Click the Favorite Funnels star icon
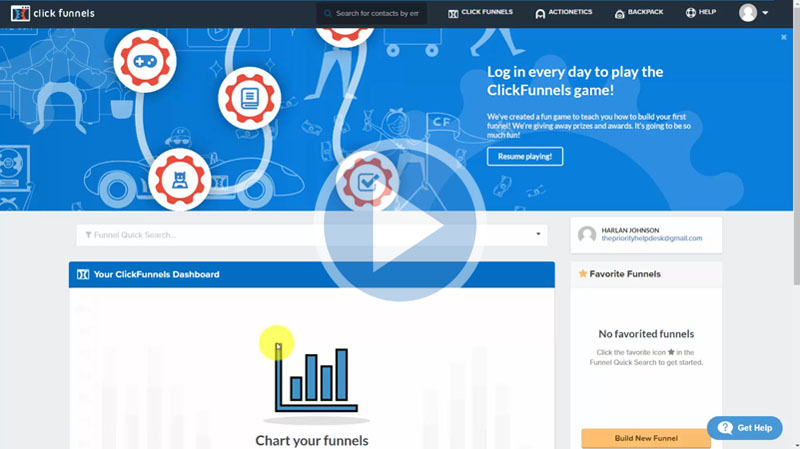Image resolution: width=800 pixels, height=449 pixels. [x=583, y=273]
